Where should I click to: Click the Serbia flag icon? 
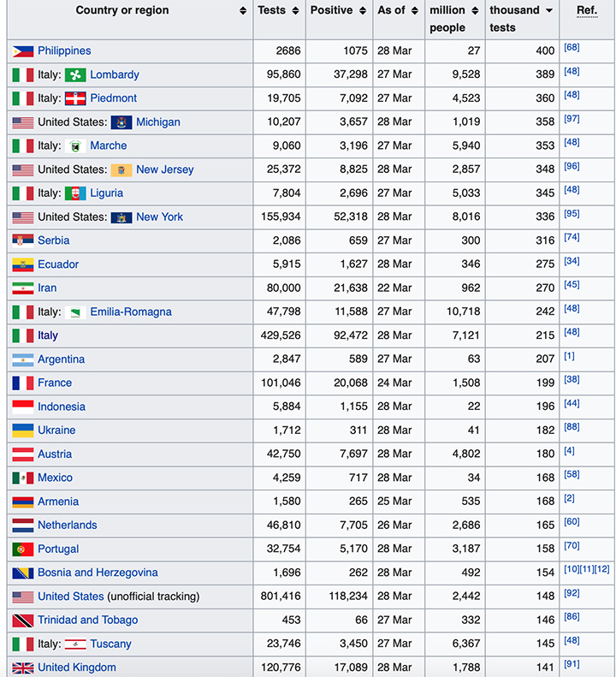(23, 241)
